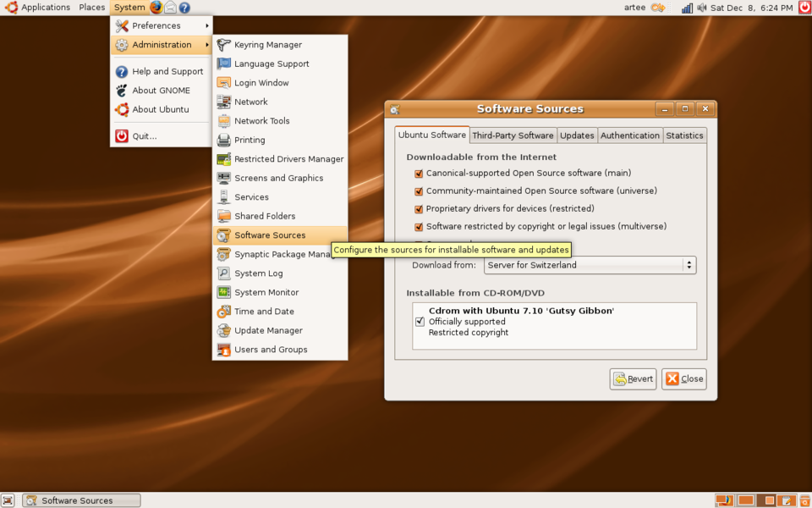This screenshot has width=812, height=508.
Task: Expand the Administration submenu
Action: point(161,45)
